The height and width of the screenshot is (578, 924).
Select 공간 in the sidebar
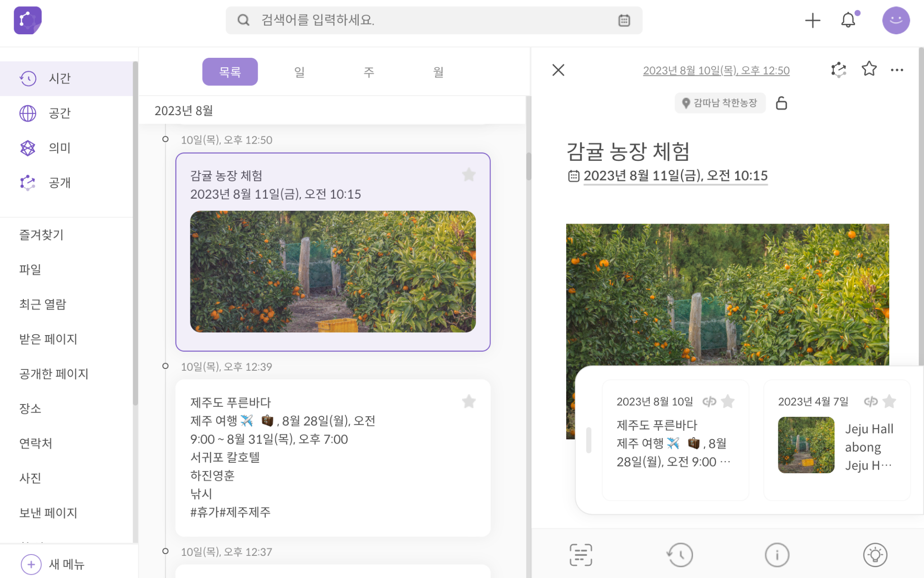point(66,113)
